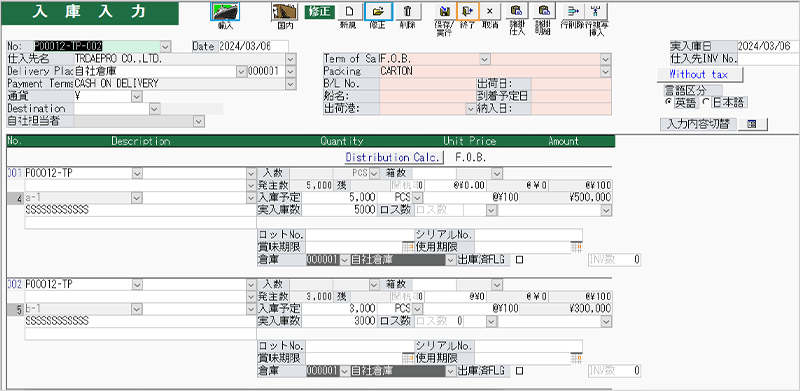Screen dimensions: 800x391
Task: Click the 取消 cancel X icon
Action: (x=490, y=11)
